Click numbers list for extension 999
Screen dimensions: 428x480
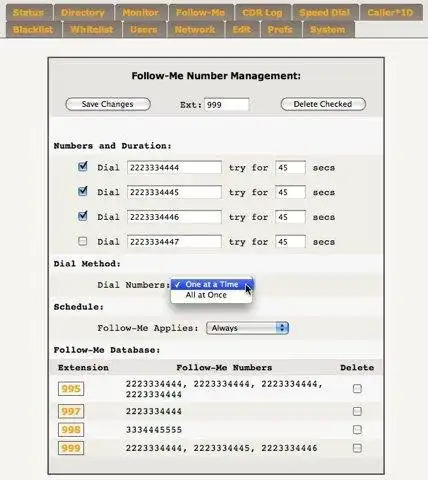click(x=222, y=448)
